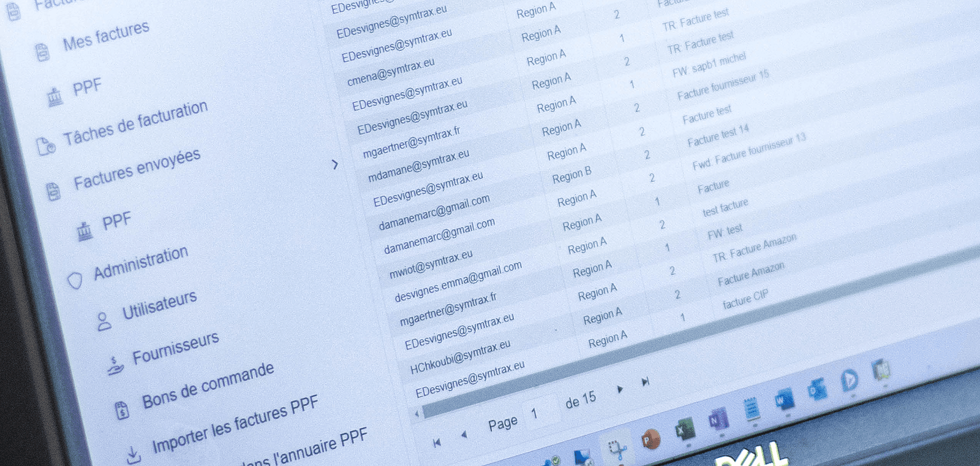Click the Tâches de facturation icon

click(x=47, y=146)
